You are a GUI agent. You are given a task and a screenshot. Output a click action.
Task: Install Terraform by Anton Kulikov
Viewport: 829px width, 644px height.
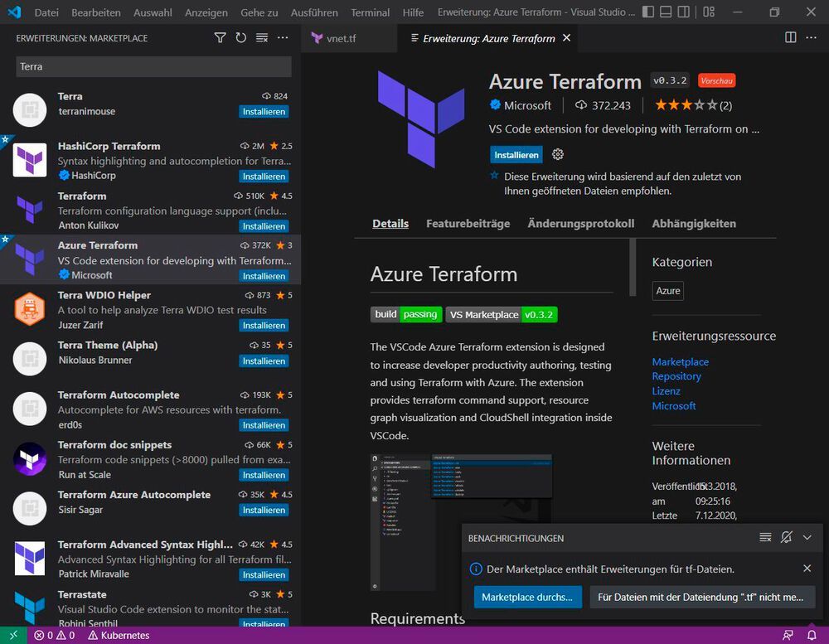[264, 226]
